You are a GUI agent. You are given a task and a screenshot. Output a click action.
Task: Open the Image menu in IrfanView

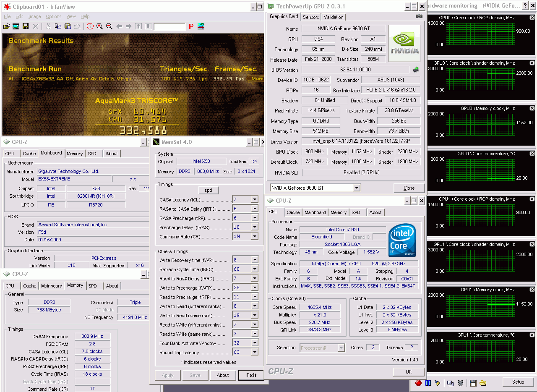click(x=34, y=16)
